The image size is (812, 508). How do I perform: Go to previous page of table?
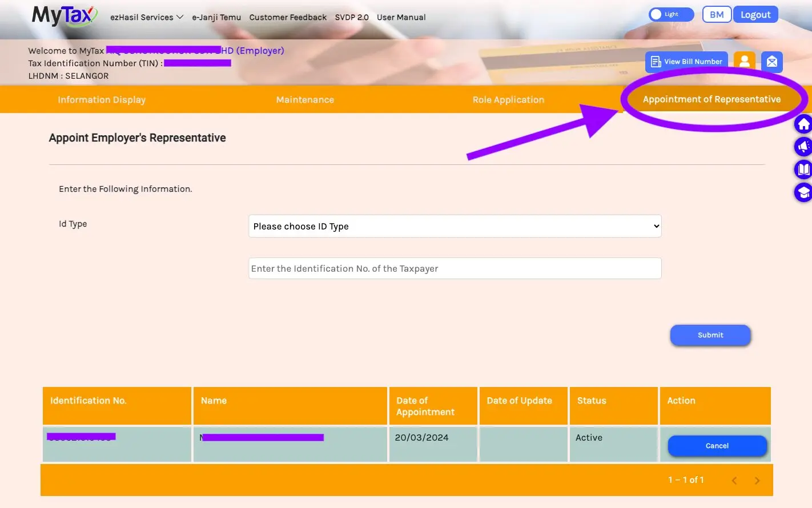[x=734, y=481]
